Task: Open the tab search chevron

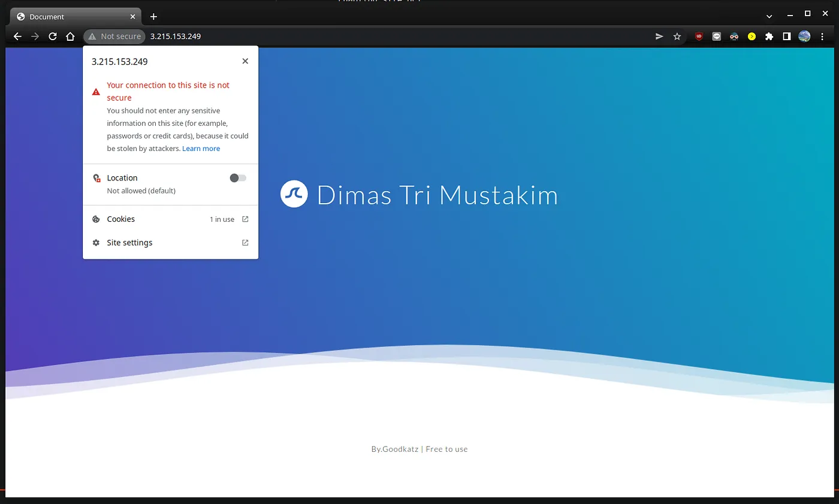Action: 768,16
